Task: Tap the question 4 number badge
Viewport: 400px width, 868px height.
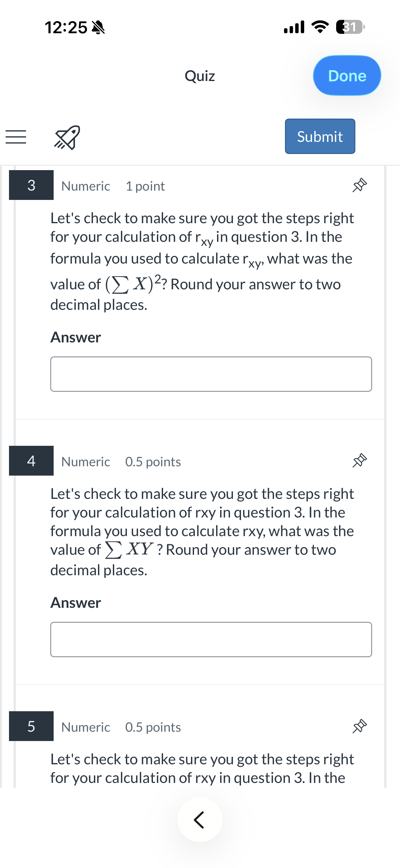Action: coord(31,461)
